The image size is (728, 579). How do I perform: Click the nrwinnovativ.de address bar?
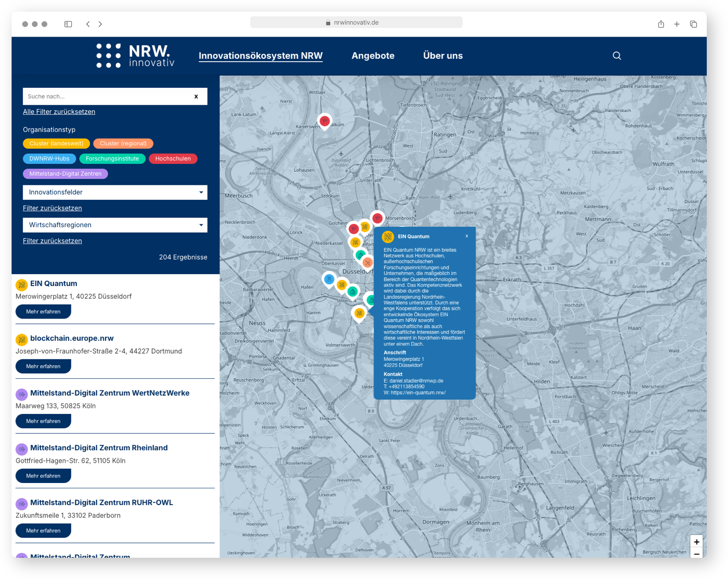coord(356,23)
